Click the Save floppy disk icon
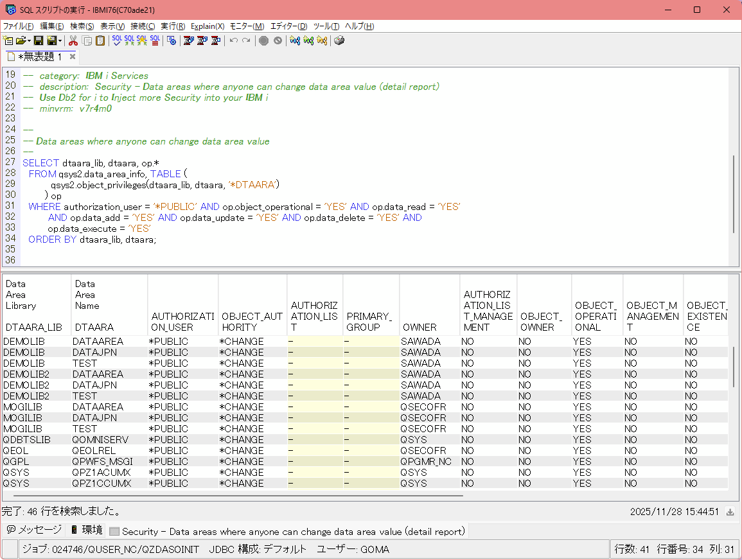The width and height of the screenshot is (742, 560). [x=39, y=40]
